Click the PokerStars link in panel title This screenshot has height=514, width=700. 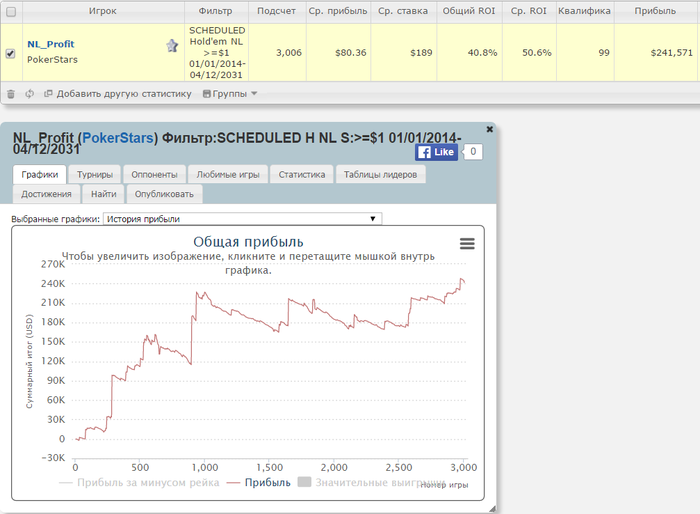(x=118, y=138)
